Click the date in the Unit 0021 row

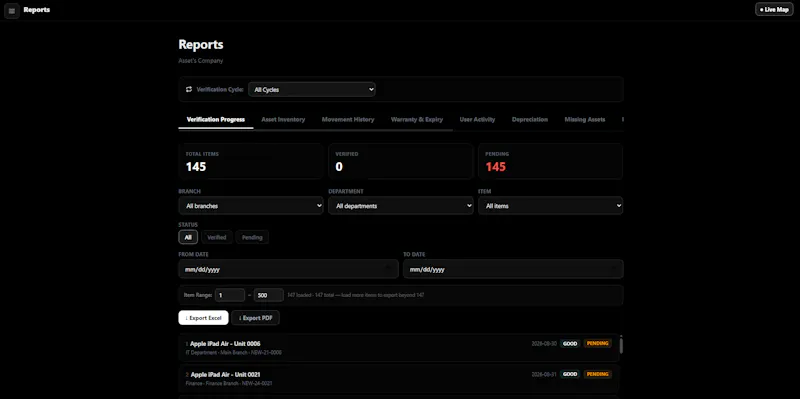544,374
